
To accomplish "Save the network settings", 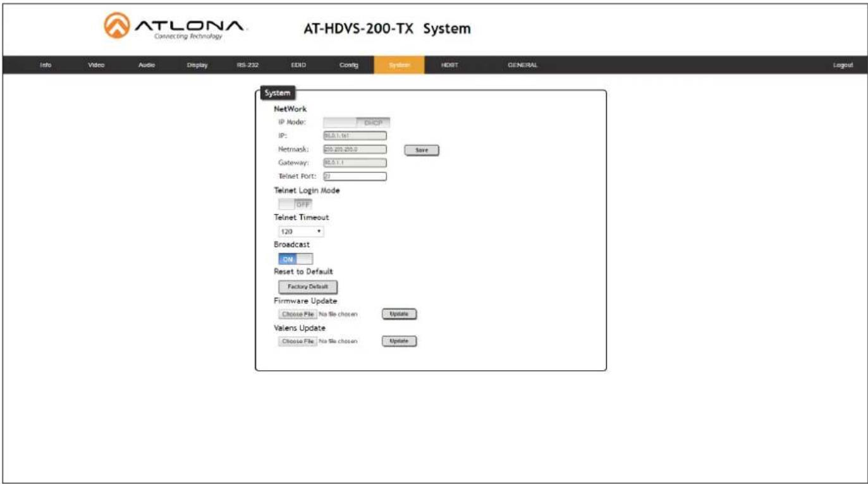I will coord(422,151).
